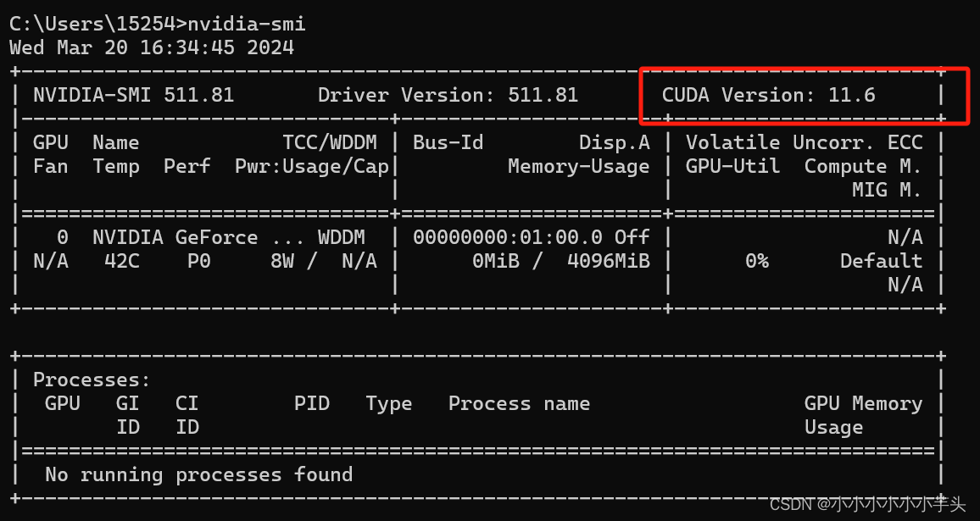Click the "GPU Memory" column header
Image resolution: width=980 pixels, height=521 pixels.
(863, 403)
